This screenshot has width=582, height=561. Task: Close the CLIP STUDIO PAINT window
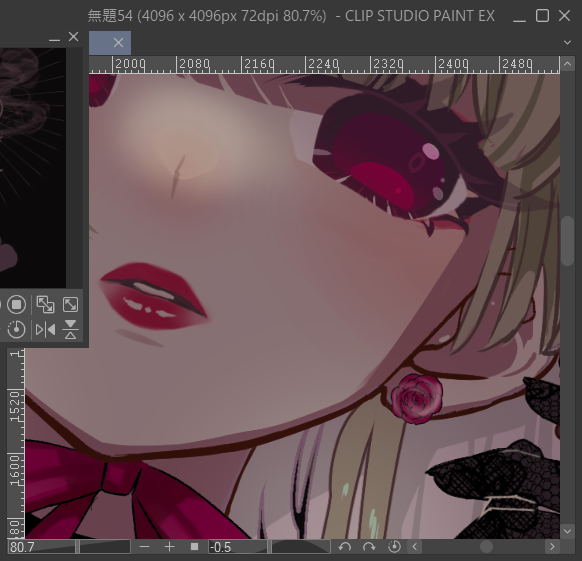(565, 16)
